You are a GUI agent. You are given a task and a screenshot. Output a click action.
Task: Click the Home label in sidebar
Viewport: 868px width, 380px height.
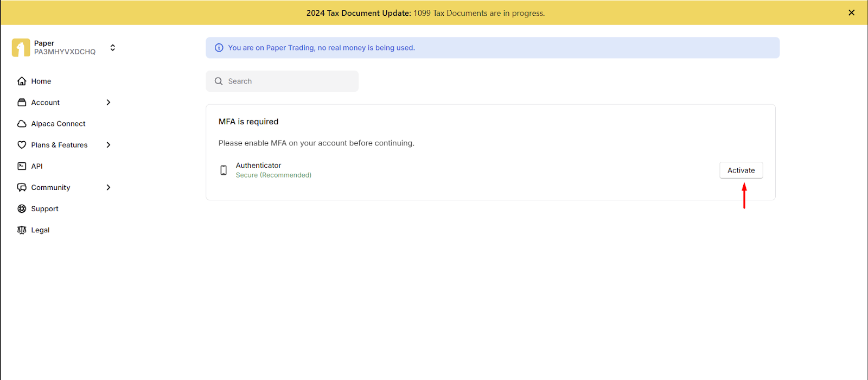point(41,81)
